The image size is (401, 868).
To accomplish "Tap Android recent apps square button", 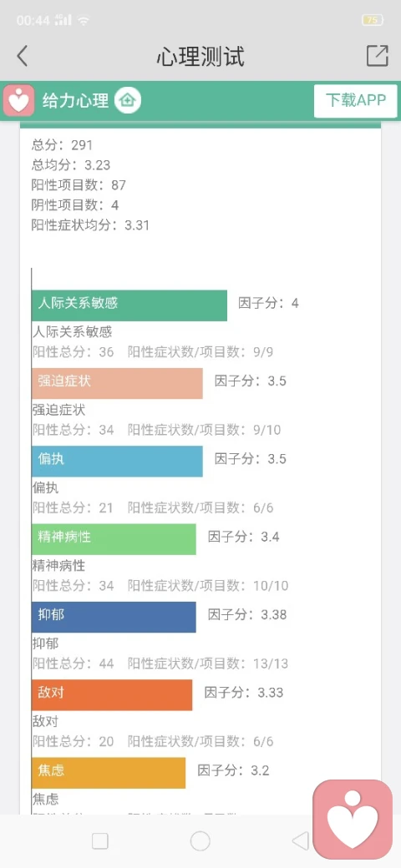I will click(x=99, y=841).
